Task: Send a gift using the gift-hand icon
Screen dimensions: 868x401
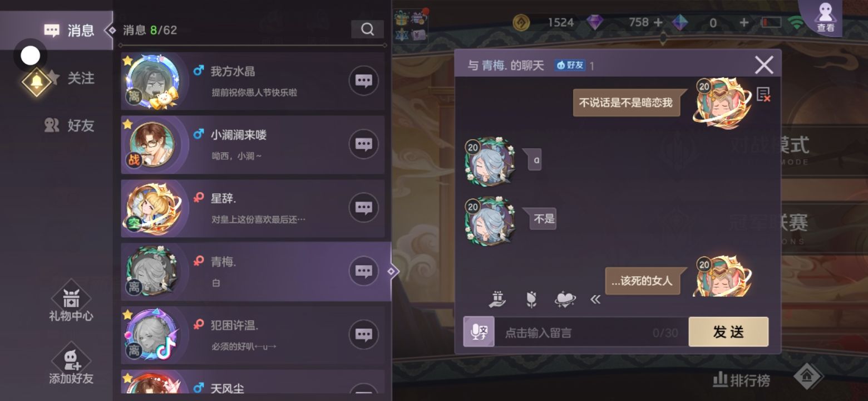Action: [x=497, y=299]
